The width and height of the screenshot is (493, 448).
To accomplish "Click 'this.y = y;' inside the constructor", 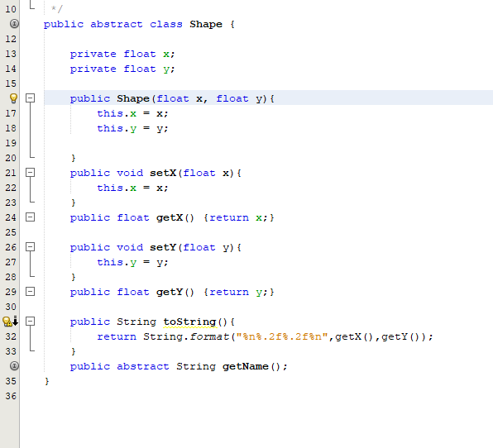I will (x=132, y=128).
